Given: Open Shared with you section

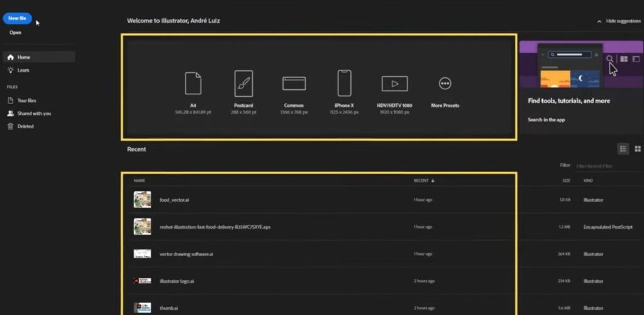Looking at the screenshot, I should point(34,113).
